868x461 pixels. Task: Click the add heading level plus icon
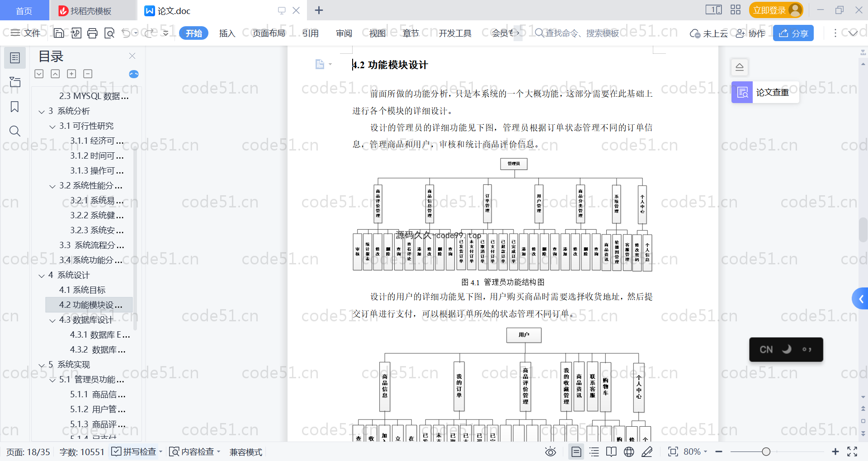[x=71, y=74]
